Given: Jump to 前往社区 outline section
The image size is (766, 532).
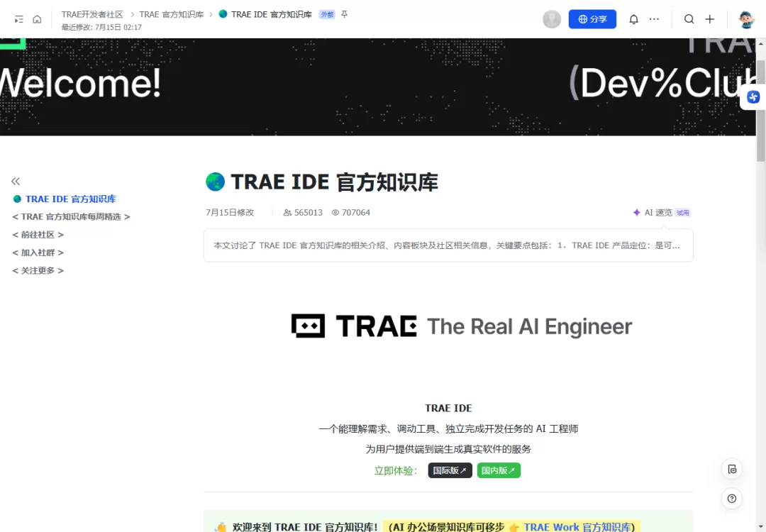Looking at the screenshot, I should (38, 235).
